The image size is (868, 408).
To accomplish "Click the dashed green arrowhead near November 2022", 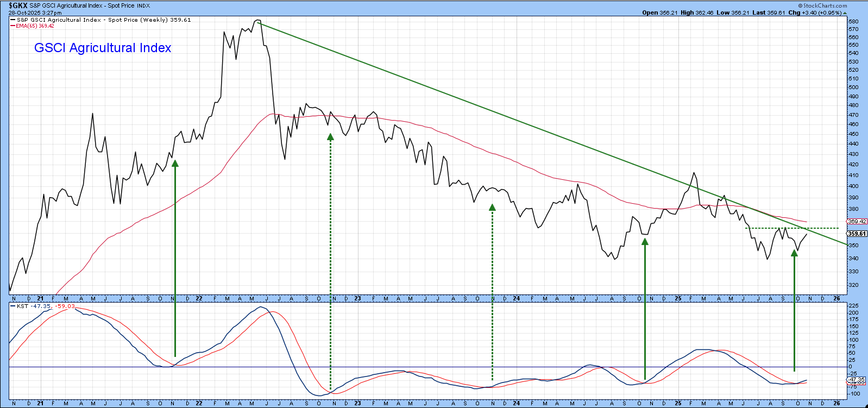I will (x=330, y=137).
